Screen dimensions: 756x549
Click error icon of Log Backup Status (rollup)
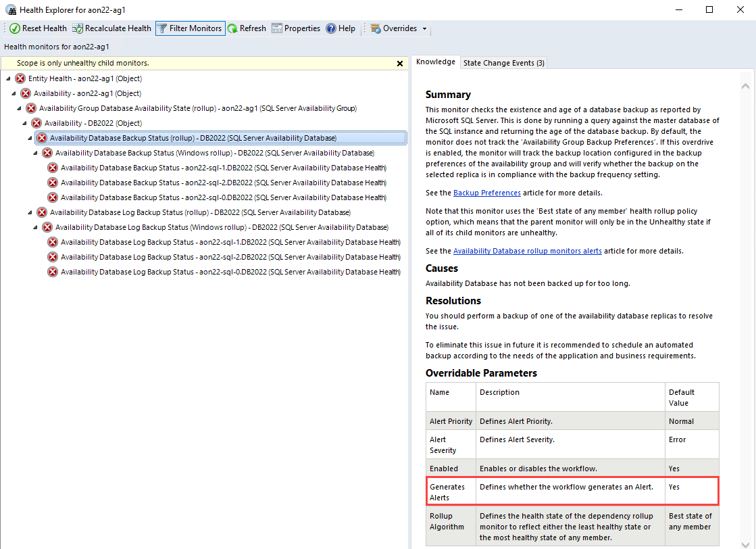point(42,213)
